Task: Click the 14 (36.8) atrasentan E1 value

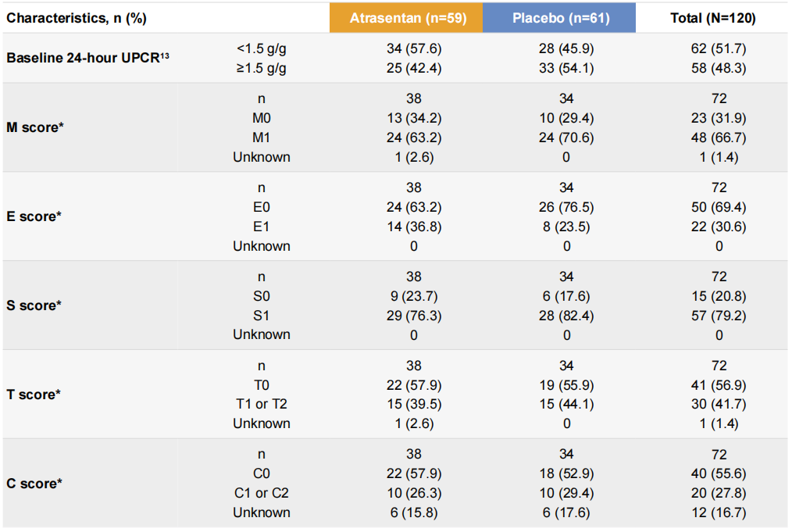Action: (x=414, y=227)
